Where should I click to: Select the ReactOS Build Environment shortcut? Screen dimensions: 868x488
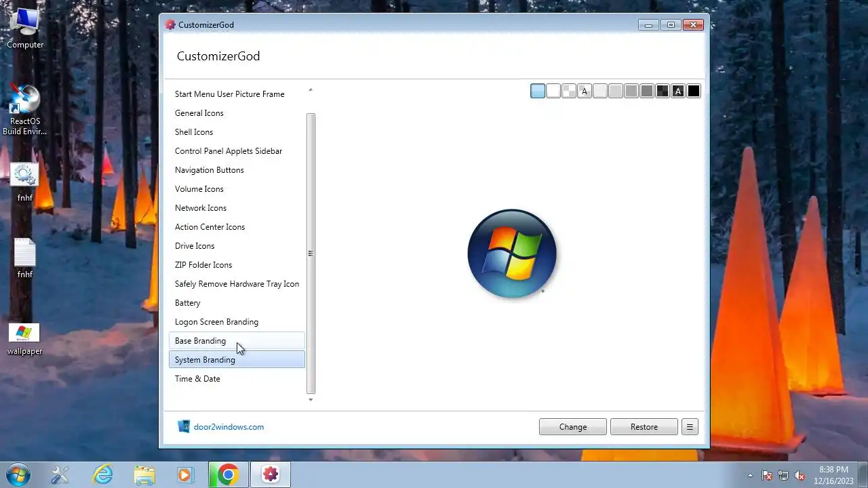(x=25, y=110)
